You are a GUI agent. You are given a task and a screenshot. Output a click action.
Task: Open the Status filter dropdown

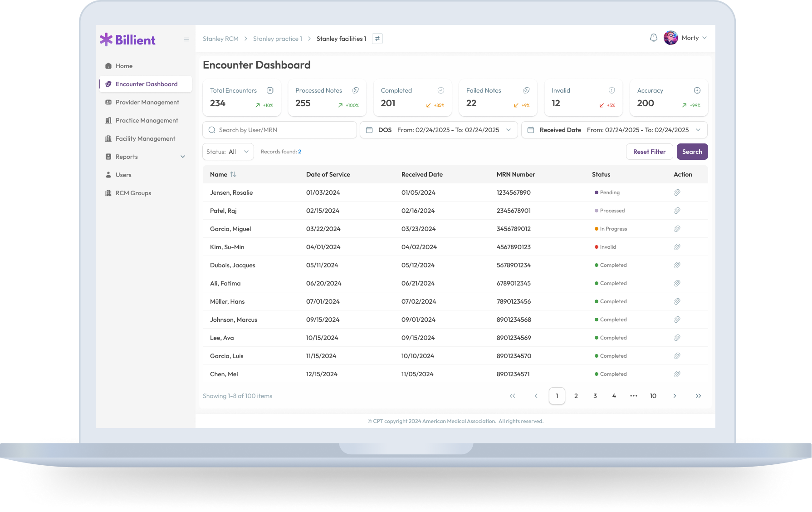point(228,152)
